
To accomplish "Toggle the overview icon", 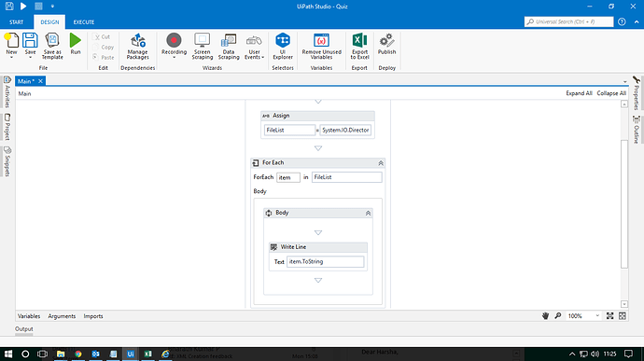I will (x=623, y=316).
